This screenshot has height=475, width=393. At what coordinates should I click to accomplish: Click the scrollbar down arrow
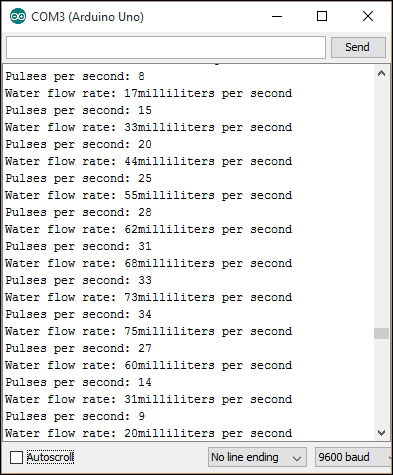[x=381, y=433]
